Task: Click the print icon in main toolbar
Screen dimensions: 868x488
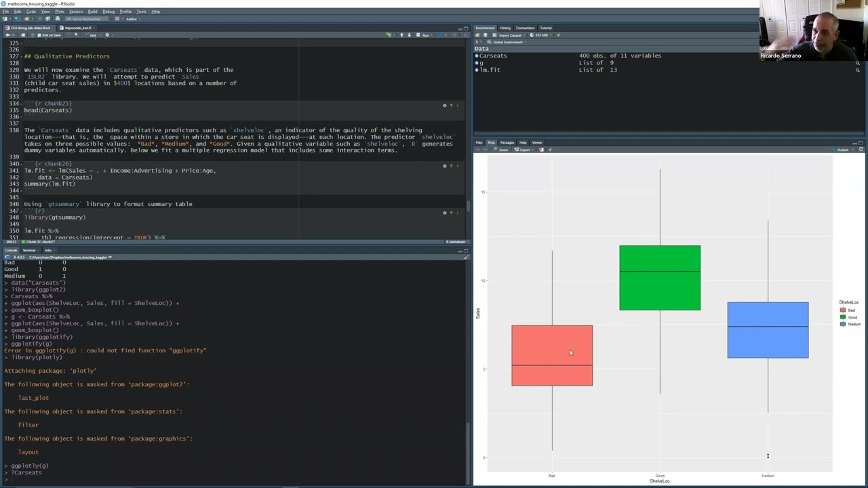Action: pyautogui.click(x=57, y=19)
